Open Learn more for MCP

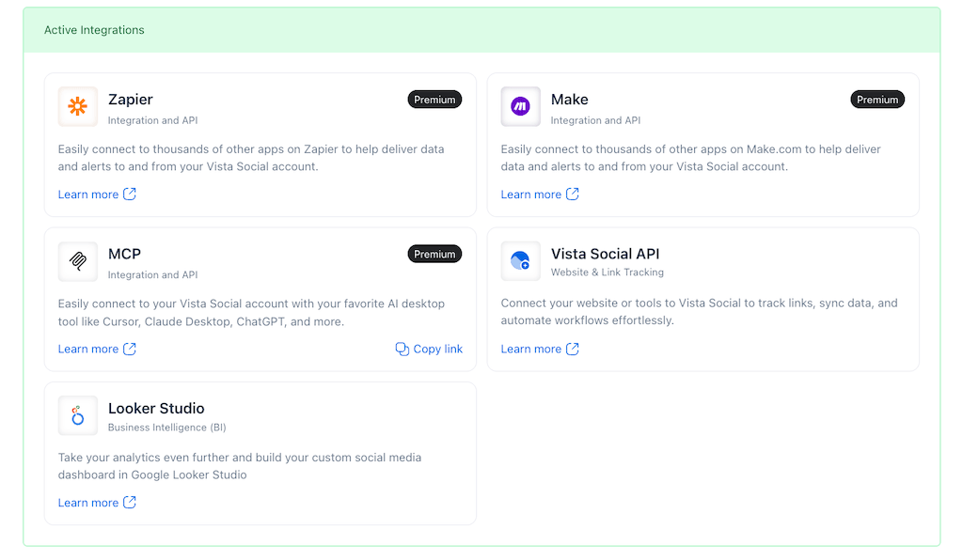coord(97,349)
